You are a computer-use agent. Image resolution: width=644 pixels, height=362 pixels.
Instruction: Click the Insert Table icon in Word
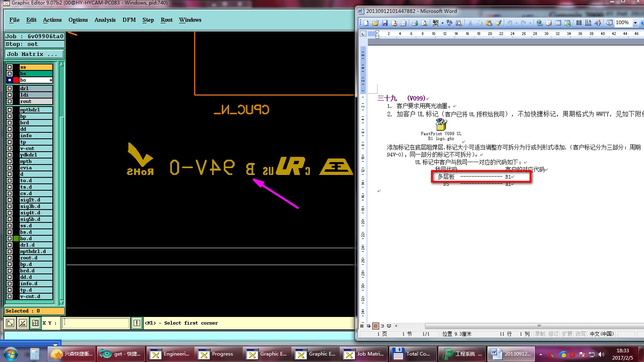558,23
